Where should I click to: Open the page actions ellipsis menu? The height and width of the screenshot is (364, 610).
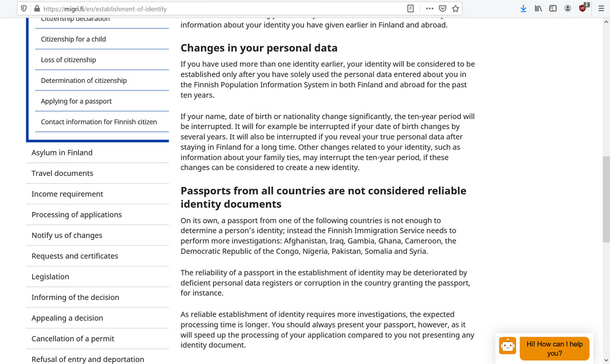click(430, 8)
